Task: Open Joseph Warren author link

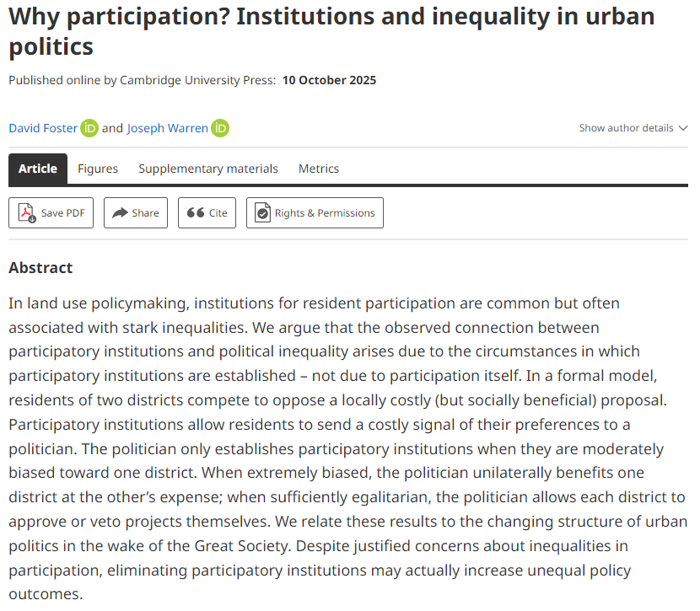Action: (167, 128)
